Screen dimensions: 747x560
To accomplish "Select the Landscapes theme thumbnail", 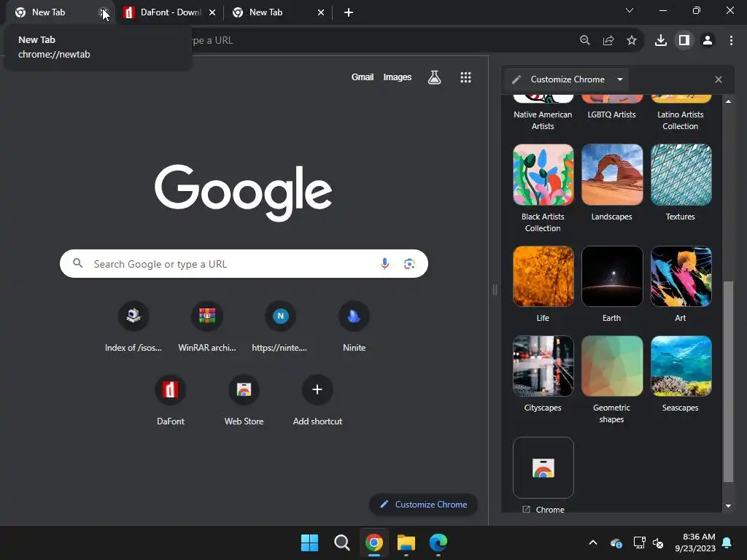I will point(612,175).
